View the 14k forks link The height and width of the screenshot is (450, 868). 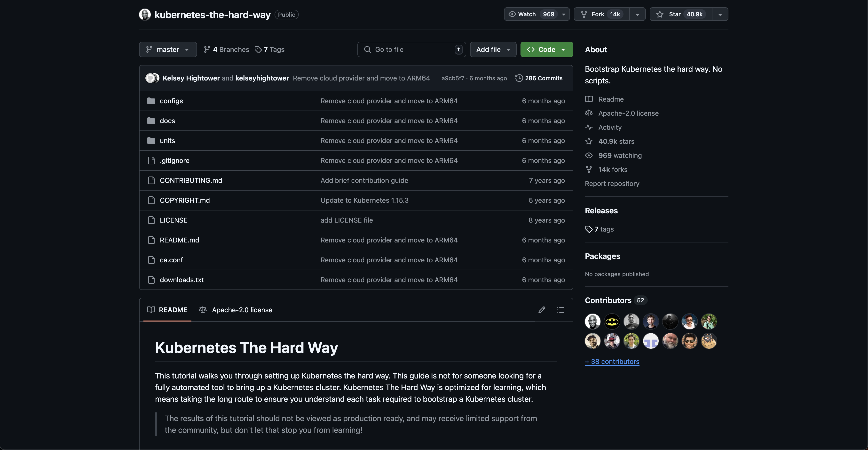[606, 170]
